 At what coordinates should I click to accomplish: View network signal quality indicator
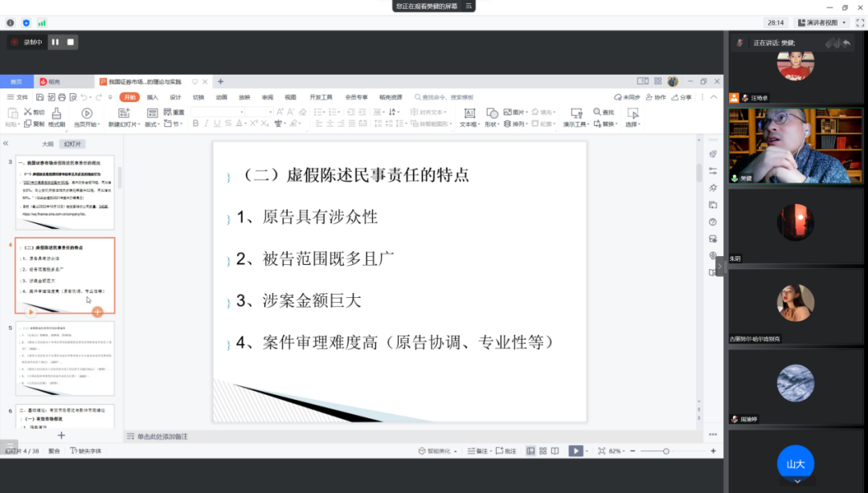42,22
